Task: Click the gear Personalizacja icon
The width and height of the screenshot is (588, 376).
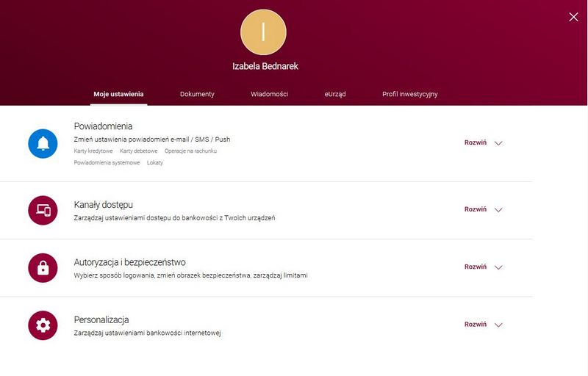Action: 43,325
